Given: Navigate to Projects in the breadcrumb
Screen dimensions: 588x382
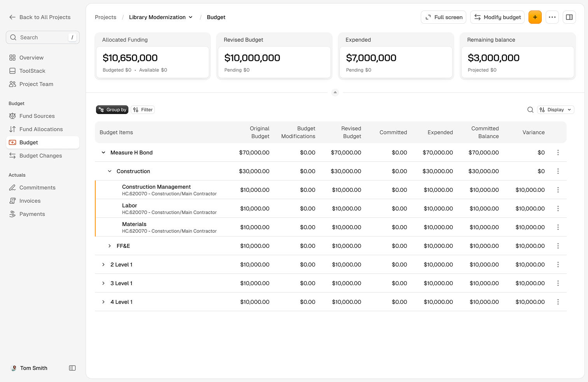Looking at the screenshot, I should 105,17.
